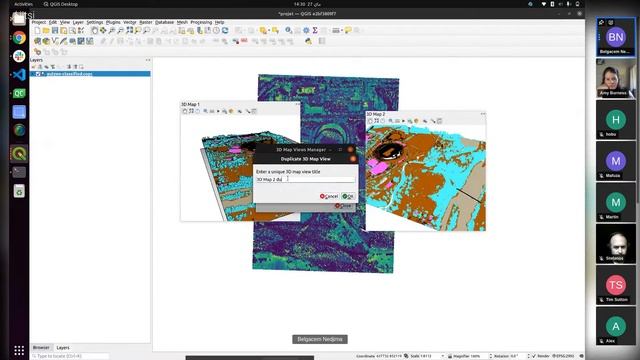Open the Processing Toolbox gear icon

point(306,31)
